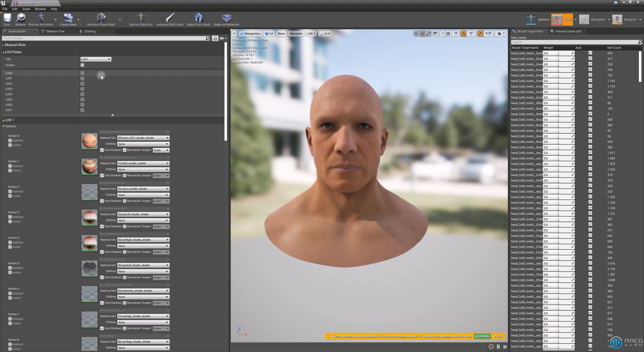Open the Show viewport menu button
Image resolution: width=644 pixels, height=352 pixels.
click(281, 34)
